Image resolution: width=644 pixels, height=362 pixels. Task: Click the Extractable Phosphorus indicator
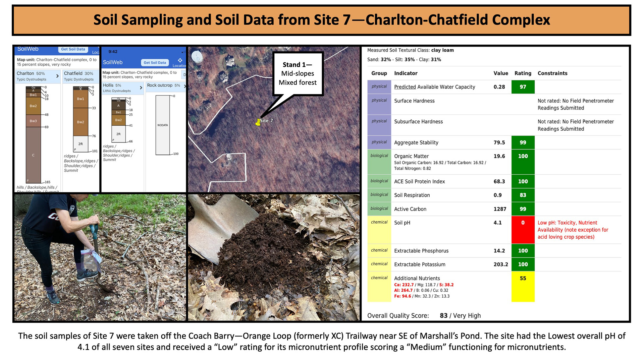point(421,251)
